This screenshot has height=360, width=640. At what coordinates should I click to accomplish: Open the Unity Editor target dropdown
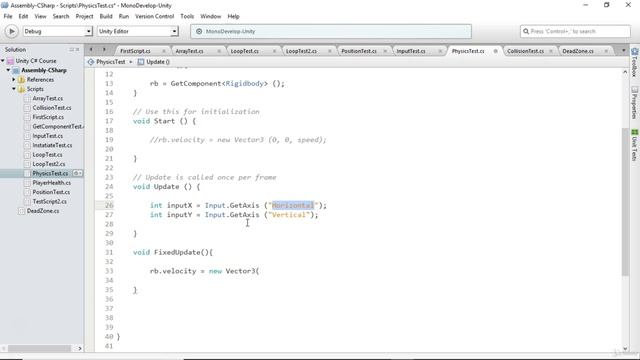pyautogui.click(x=138, y=31)
